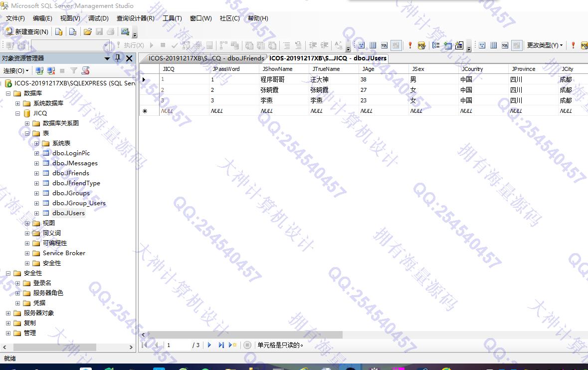The width and height of the screenshot is (588, 370).
Task: Collapse the 表 folder node
Action: point(27,133)
